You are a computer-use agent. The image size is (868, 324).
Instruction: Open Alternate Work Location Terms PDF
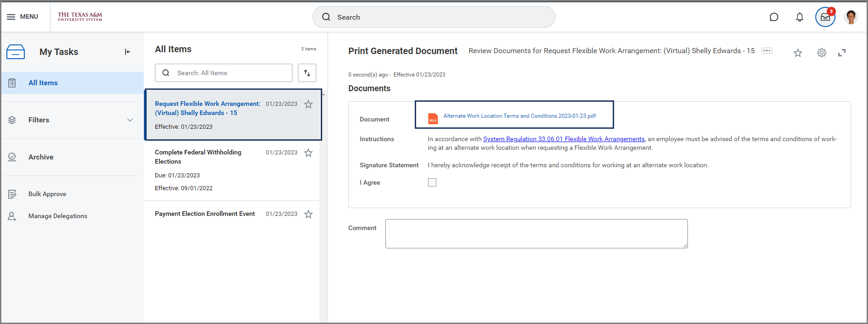[519, 116]
